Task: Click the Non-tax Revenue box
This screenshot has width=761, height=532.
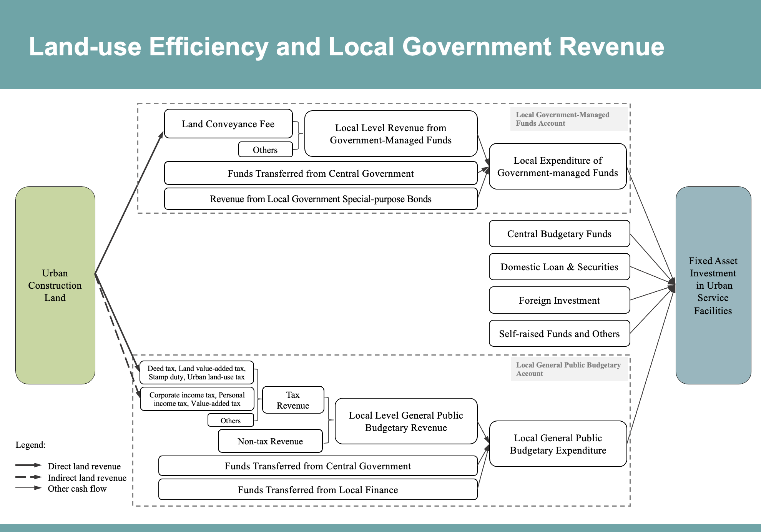Action: point(270,441)
